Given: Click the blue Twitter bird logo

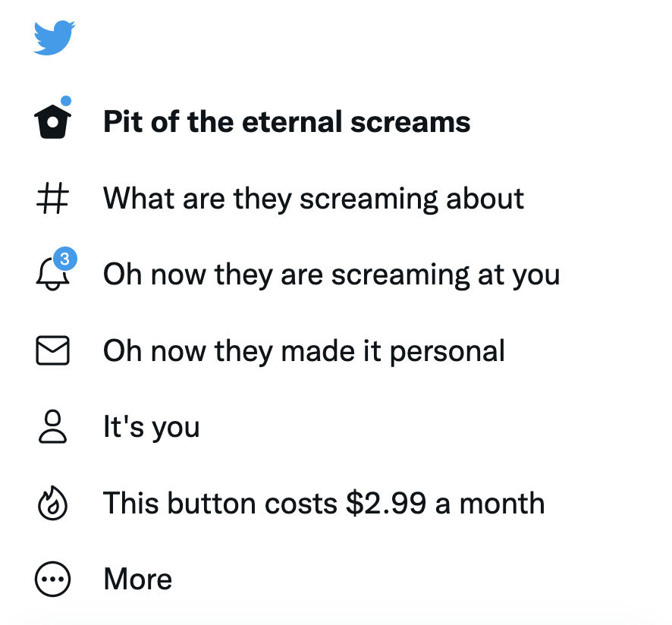Looking at the screenshot, I should click(x=54, y=37).
